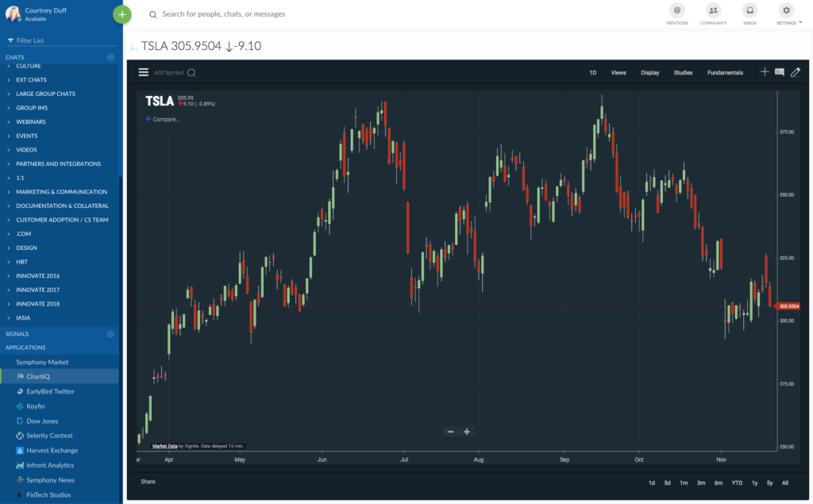Image resolution: width=813 pixels, height=504 pixels.
Task: Open the Settings gear menu
Action: click(786, 10)
